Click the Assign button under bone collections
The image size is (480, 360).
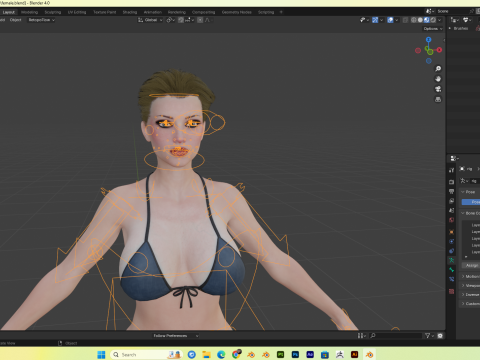pos(471,265)
